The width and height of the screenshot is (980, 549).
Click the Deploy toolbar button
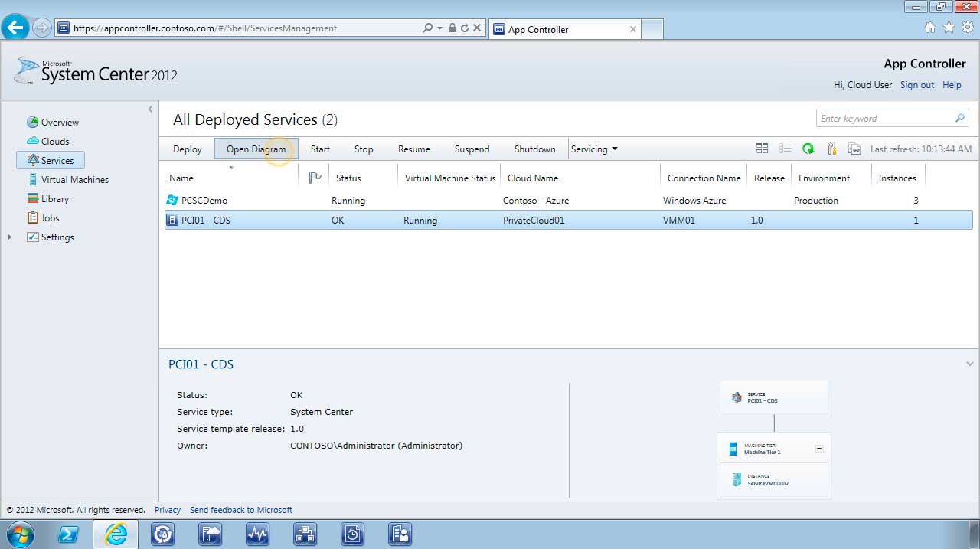[188, 149]
